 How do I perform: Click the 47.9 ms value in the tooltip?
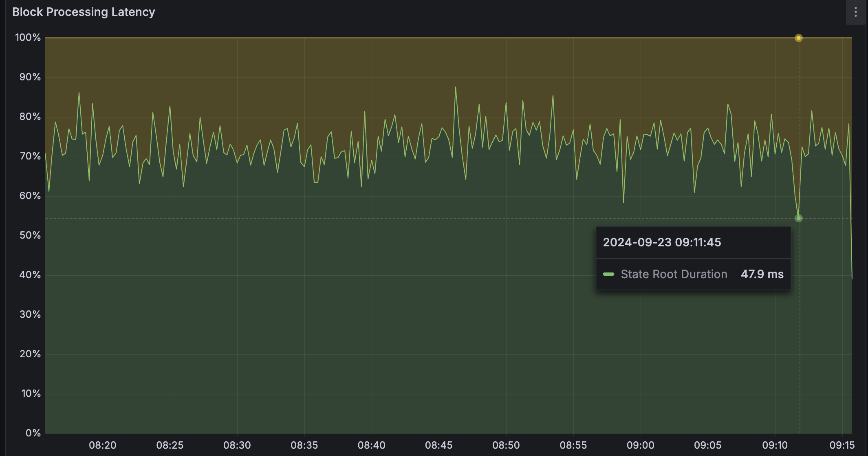tap(762, 274)
